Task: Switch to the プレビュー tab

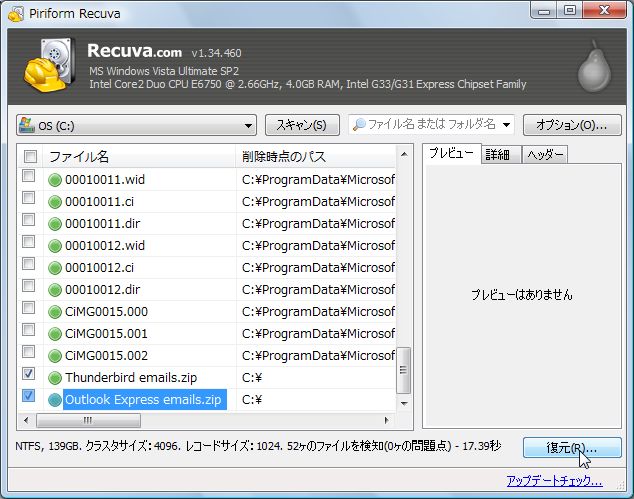Action: pyautogui.click(x=451, y=153)
